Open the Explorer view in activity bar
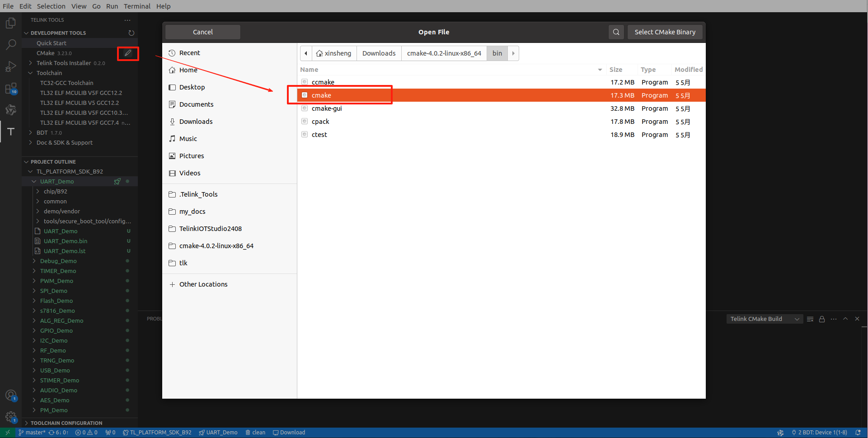The image size is (868, 438). point(11,23)
